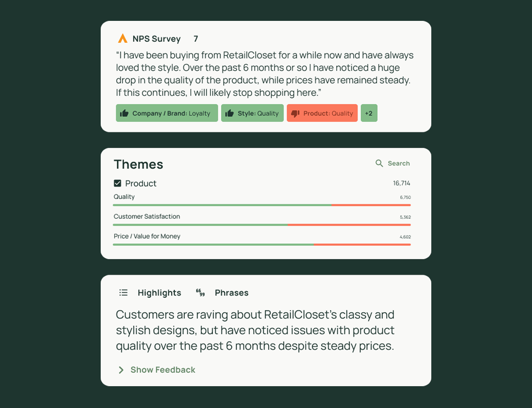Toggle the Style Quality tag chip
This screenshot has width=532, height=408.
[252, 113]
